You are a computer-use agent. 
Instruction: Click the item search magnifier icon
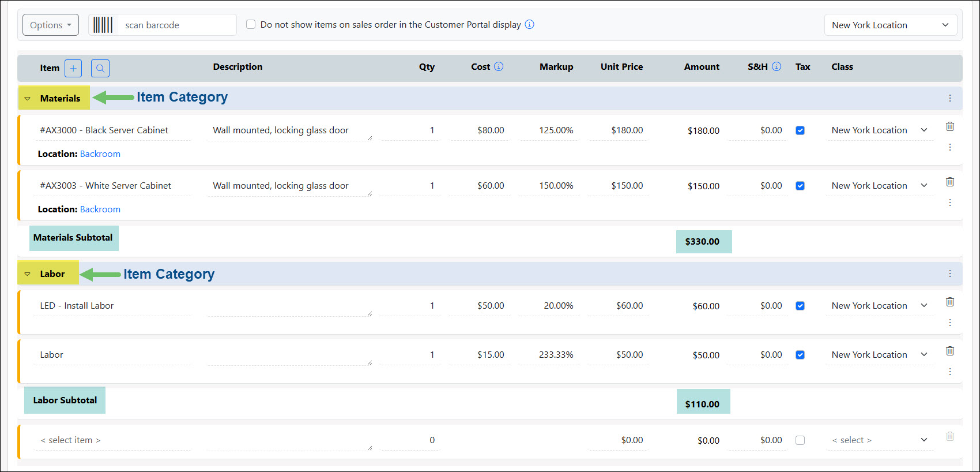pyautogui.click(x=100, y=68)
